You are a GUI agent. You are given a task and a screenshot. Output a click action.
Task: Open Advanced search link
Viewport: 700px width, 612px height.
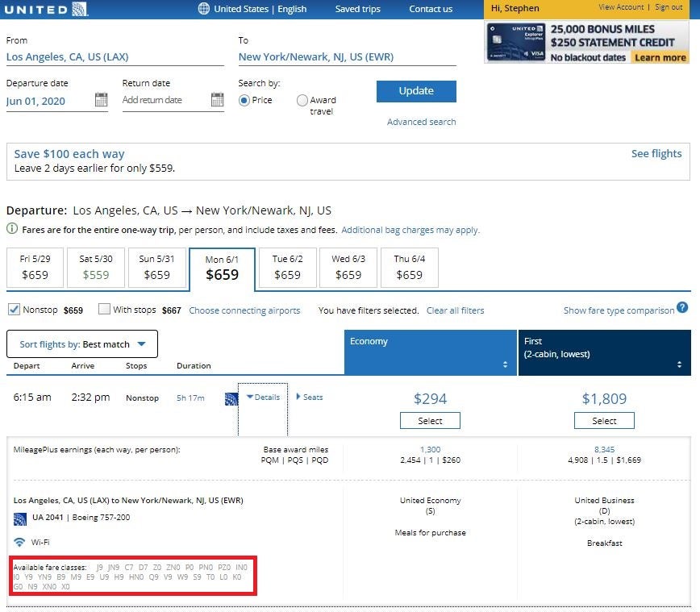422,122
